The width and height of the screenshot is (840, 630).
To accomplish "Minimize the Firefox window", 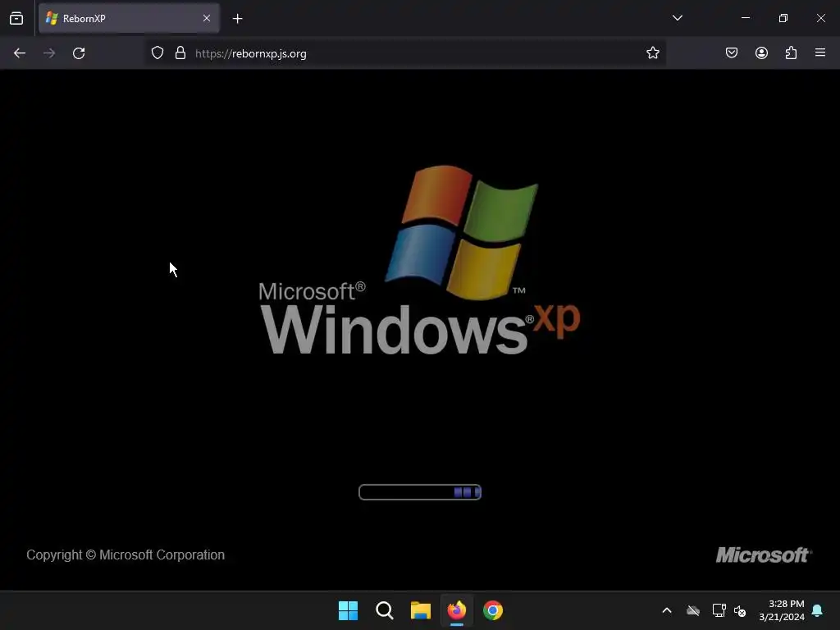I will pos(746,18).
